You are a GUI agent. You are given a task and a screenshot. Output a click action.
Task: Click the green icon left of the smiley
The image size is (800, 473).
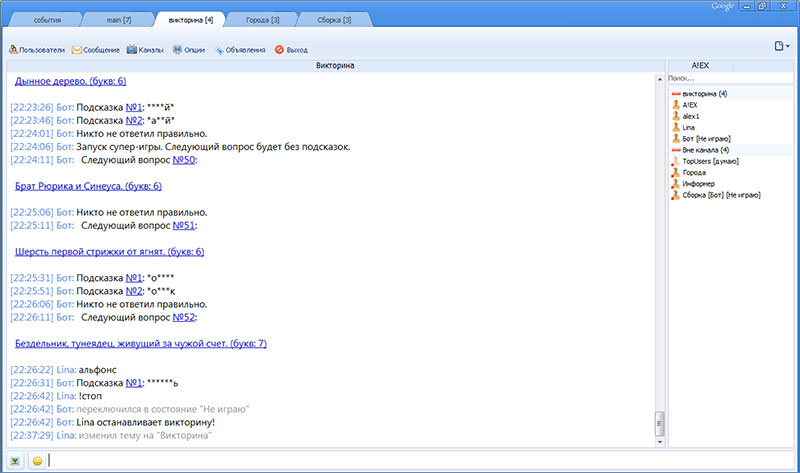click(15, 461)
